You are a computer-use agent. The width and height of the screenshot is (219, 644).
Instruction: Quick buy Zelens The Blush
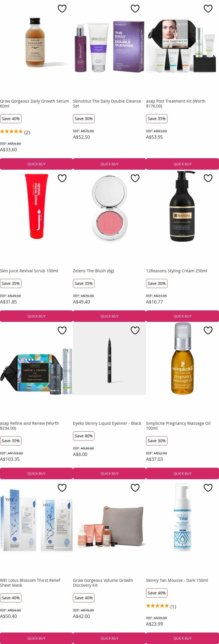click(109, 316)
